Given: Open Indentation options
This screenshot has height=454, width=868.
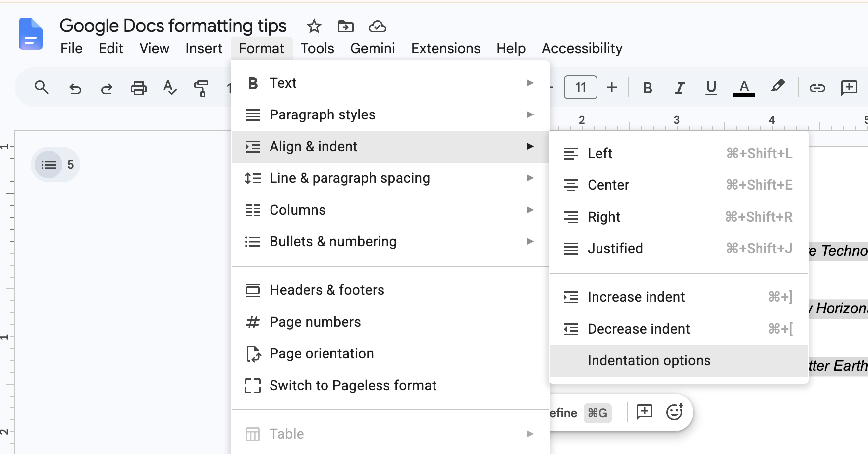Looking at the screenshot, I should tap(679, 361).
